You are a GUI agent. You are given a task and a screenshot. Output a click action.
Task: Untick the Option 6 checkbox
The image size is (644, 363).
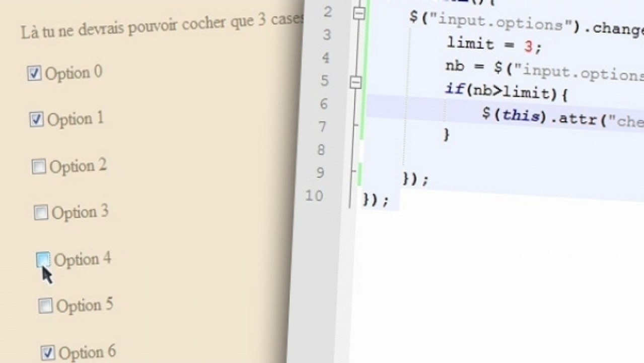point(48,352)
